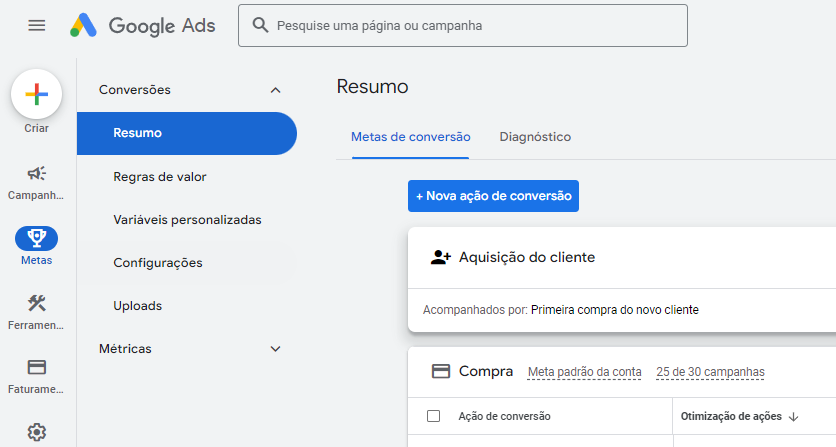The height and width of the screenshot is (447, 836).
Task: Open Campanhas megaphone icon
Action: tap(37, 173)
